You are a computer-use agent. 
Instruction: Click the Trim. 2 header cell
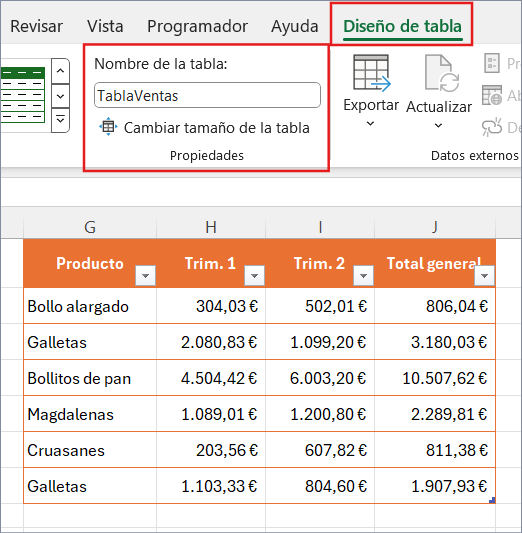pyautogui.click(x=320, y=263)
